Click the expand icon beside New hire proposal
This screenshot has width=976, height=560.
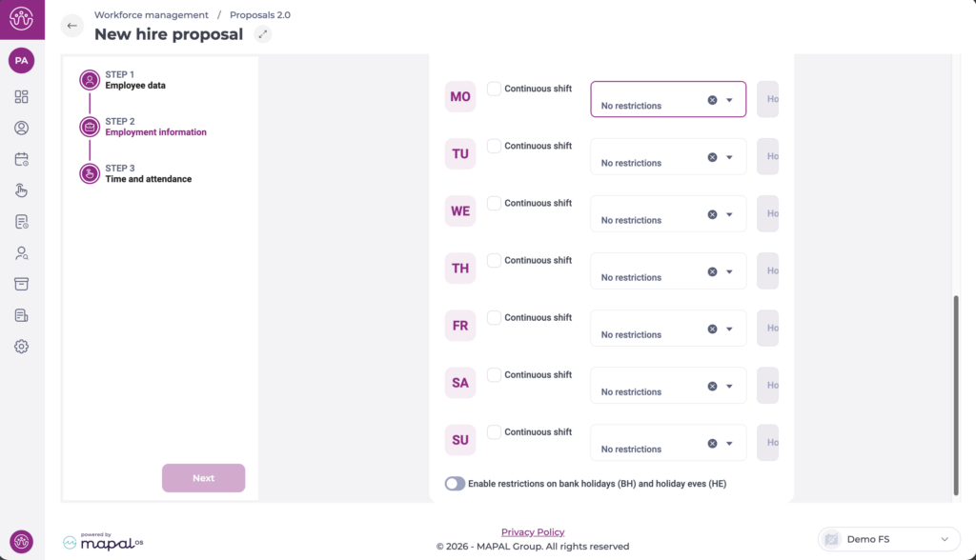(263, 34)
